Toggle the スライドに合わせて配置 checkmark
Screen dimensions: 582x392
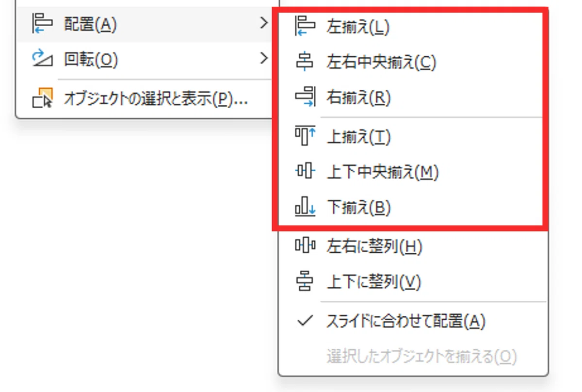[x=305, y=321]
